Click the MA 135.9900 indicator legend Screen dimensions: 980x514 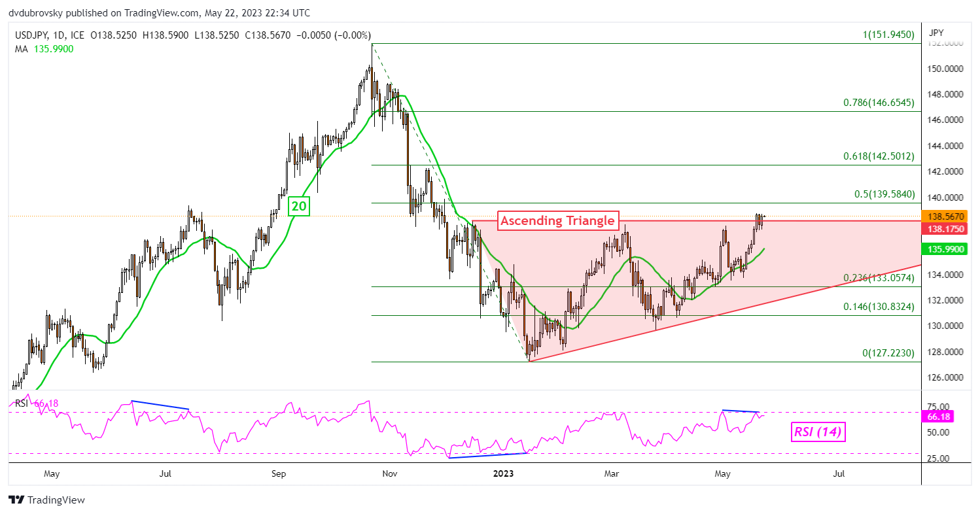(x=43, y=49)
